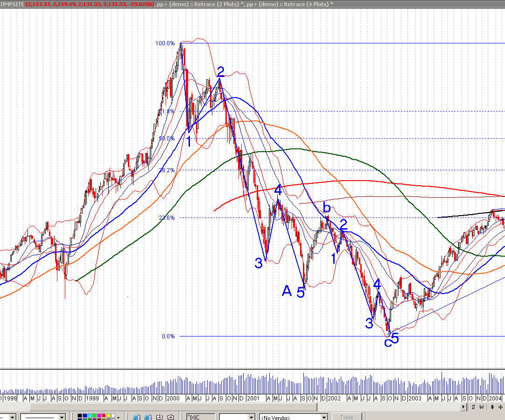Image resolution: width=505 pixels, height=420 pixels.
Task: Click the first Internet Explorer web icon
Action: click(136, 417)
